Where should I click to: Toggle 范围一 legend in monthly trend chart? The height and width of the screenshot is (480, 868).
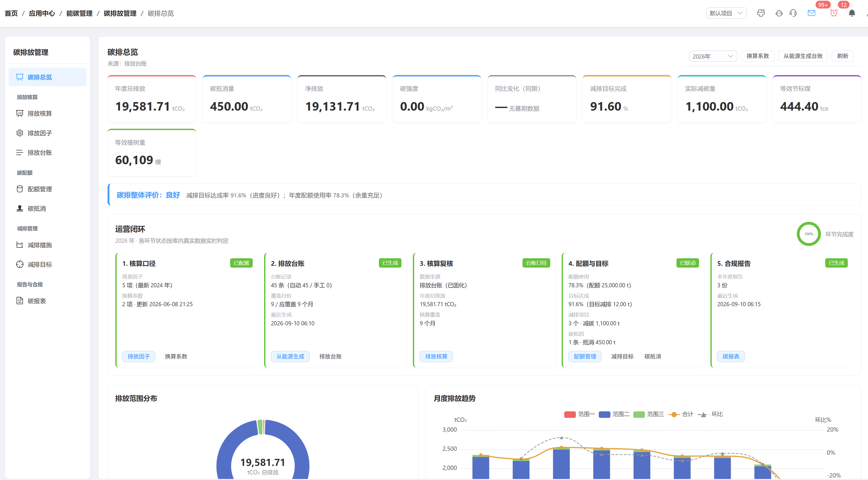579,414
